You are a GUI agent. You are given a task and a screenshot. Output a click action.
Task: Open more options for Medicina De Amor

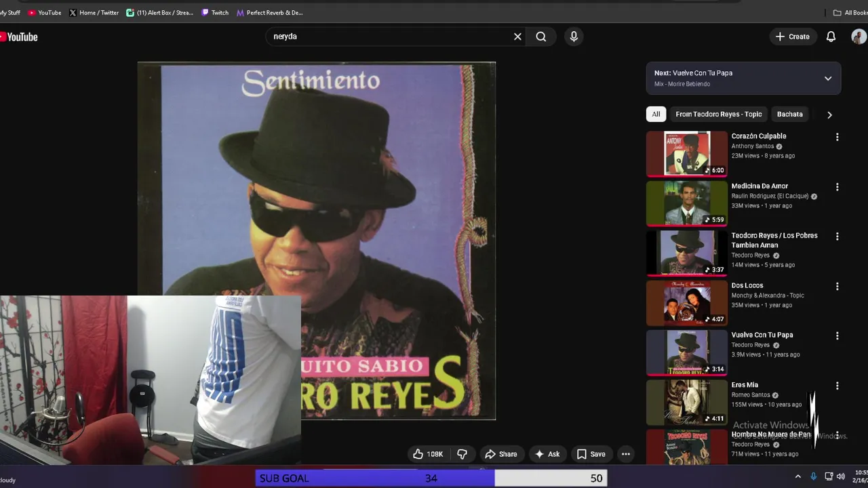tap(837, 187)
